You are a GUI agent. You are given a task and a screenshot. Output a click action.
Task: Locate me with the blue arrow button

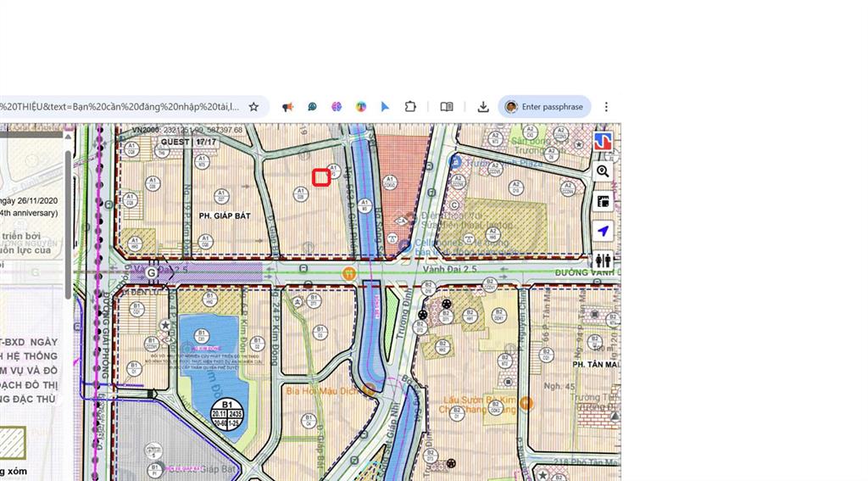(603, 231)
